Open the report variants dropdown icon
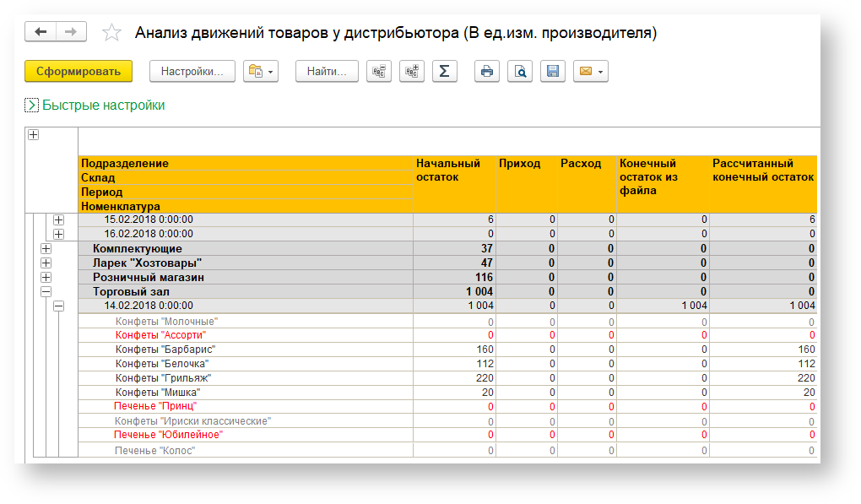This screenshot has height=504, width=861. [x=261, y=72]
